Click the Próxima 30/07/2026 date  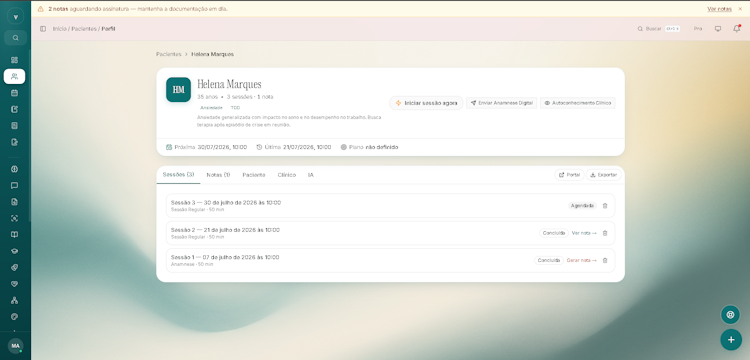tap(206, 147)
